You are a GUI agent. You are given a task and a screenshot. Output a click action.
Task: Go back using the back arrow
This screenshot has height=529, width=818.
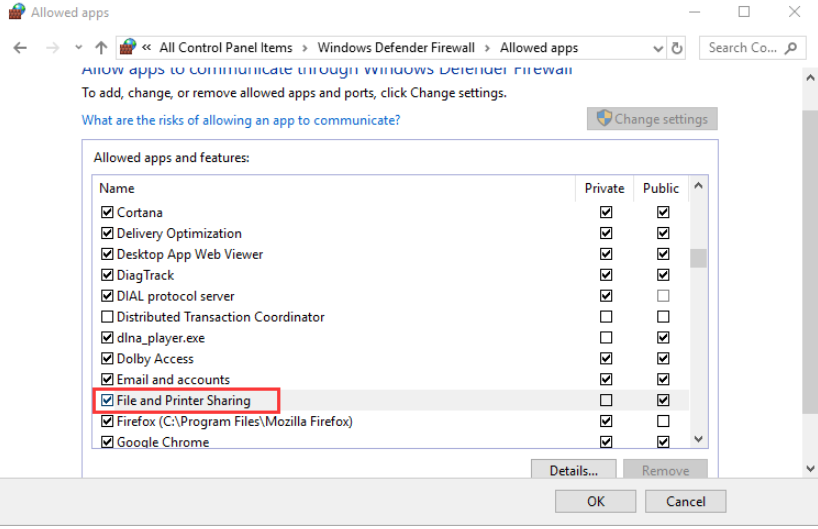click(x=20, y=48)
